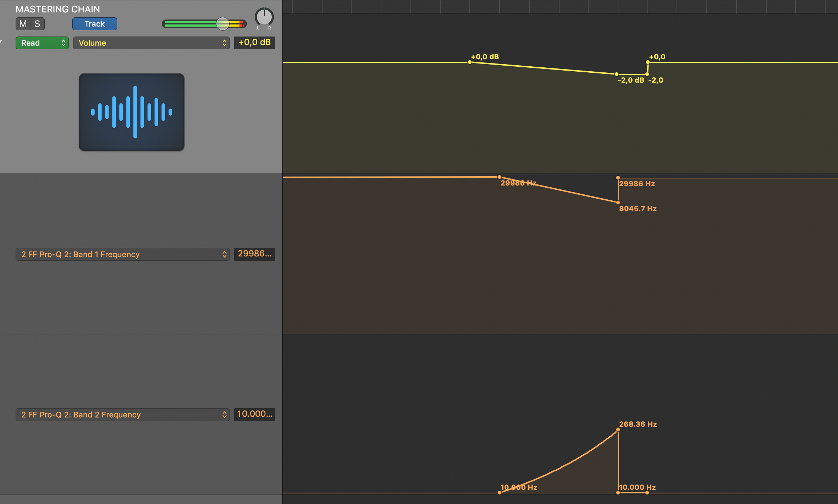Image resolution: width=838 pixels, height=504 pixels.
Task: Open the Volume parameter dropdown
Action: point(151,43)
